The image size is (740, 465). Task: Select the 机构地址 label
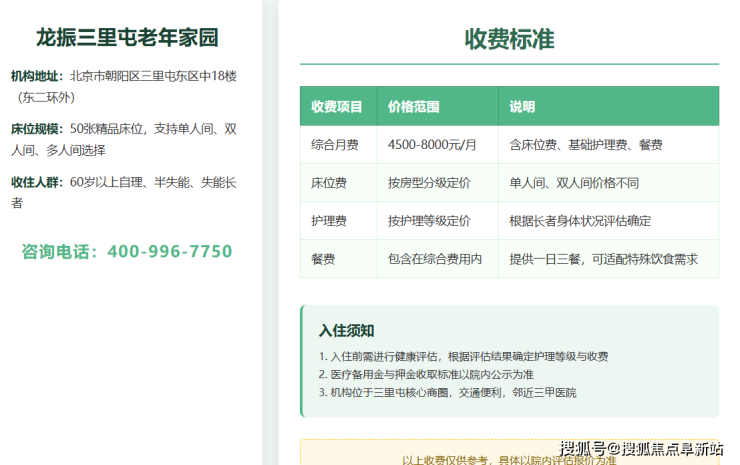click(x=37, y=76)
